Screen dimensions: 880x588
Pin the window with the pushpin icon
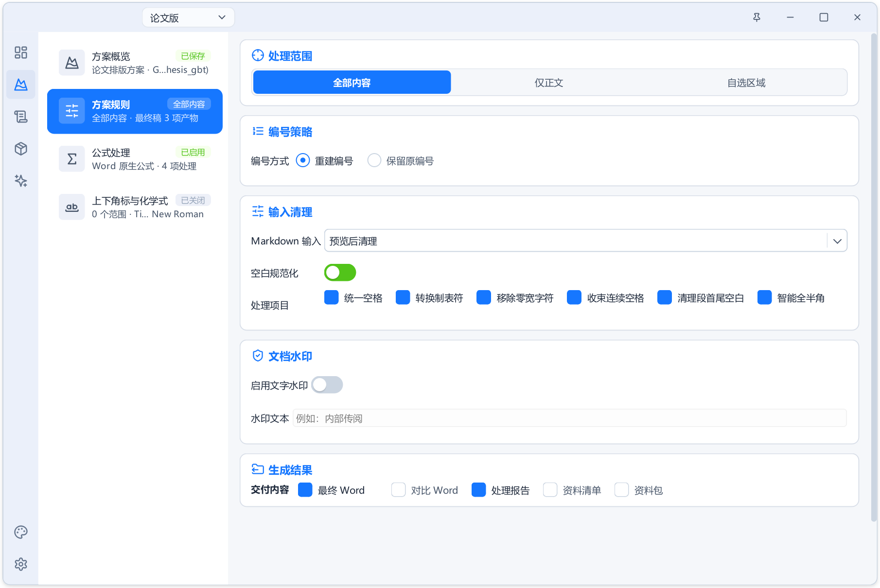point(757,17)
